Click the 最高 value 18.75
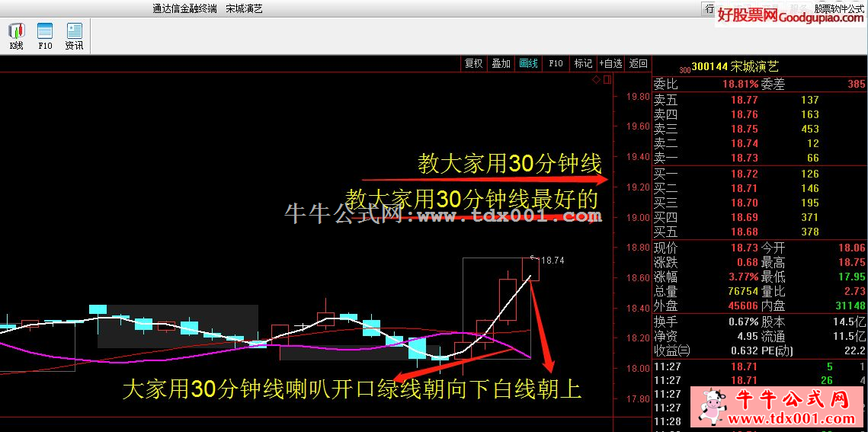Viewport: 868px width, 432px height. 852,262
